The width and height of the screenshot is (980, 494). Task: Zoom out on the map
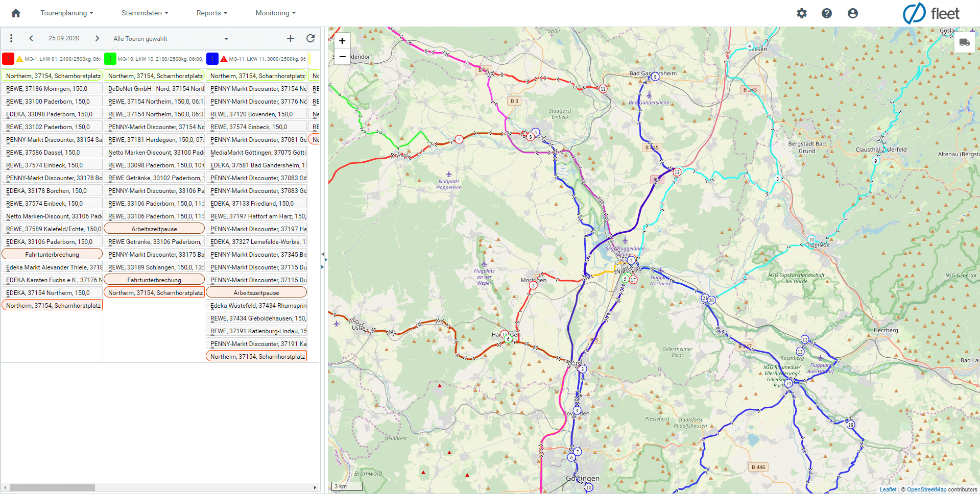coord(342,56)
